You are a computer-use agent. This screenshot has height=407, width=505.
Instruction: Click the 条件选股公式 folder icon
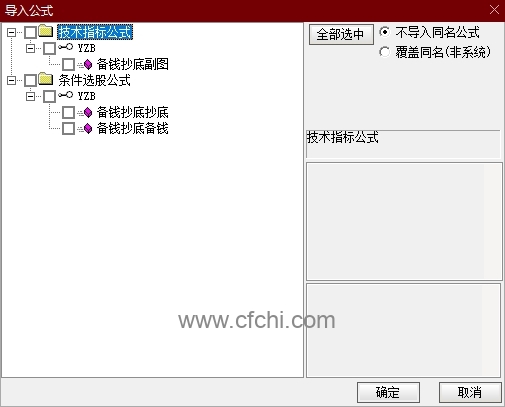(x=46, y=79)
